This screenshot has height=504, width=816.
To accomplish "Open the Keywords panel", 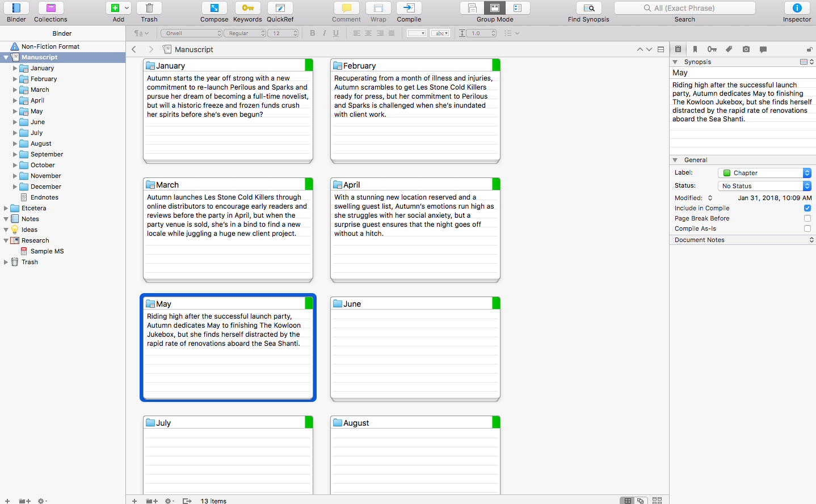I will click(x=247, y=8).
